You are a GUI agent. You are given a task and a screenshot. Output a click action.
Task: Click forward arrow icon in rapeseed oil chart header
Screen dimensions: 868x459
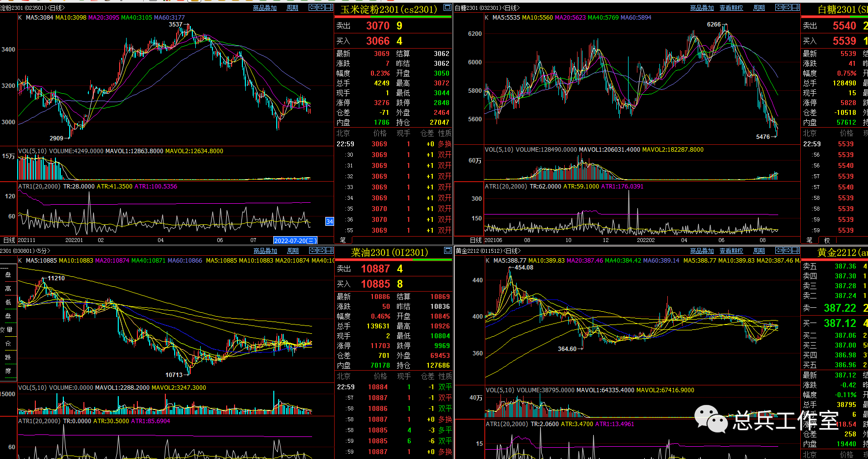321,250
